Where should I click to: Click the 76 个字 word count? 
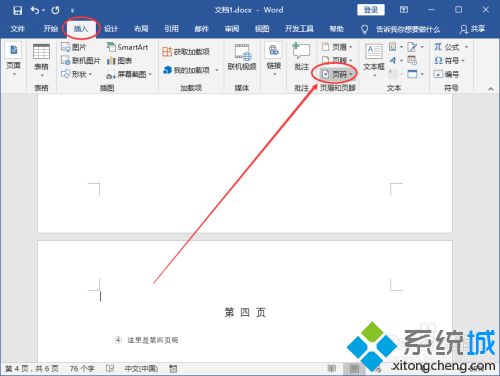coord(82,369)
